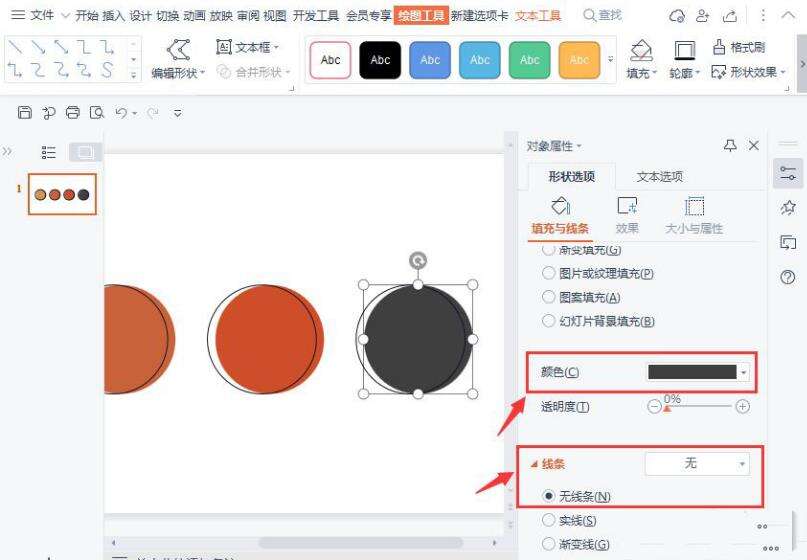Switch to 文本选项 tab
The width and height of the screenshot is (807, 560).
(659, 176)
